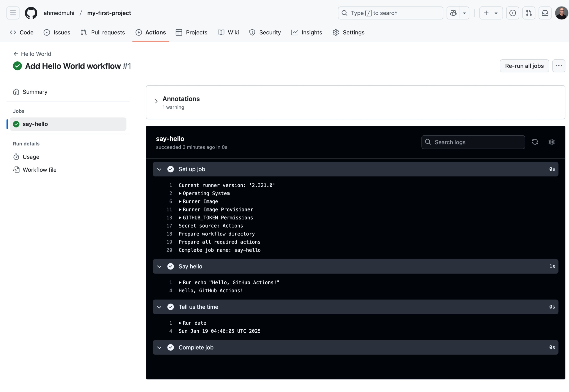Expand GITHUB_TOKEN Permissions log group
The width and height of the screenshot is (569, 392).
216,218
